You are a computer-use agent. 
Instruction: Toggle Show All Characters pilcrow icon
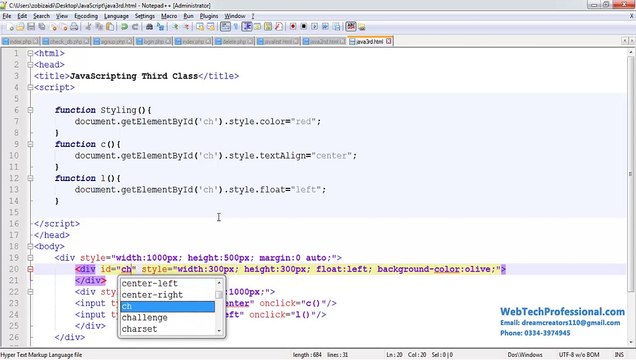(x=236, y=27)
